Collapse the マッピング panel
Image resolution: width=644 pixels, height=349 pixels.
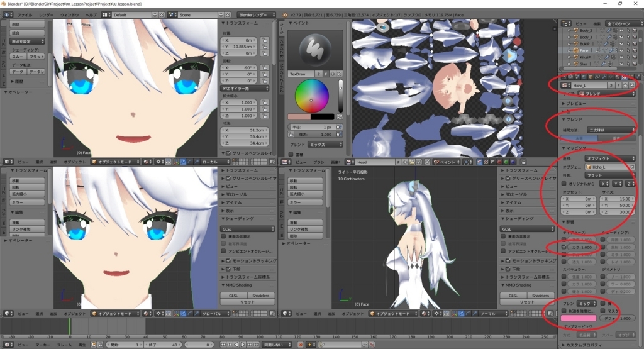[574, 148]
